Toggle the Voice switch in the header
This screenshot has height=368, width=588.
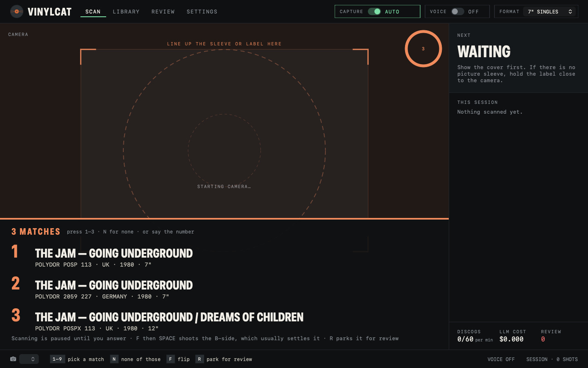pos(457,11)
